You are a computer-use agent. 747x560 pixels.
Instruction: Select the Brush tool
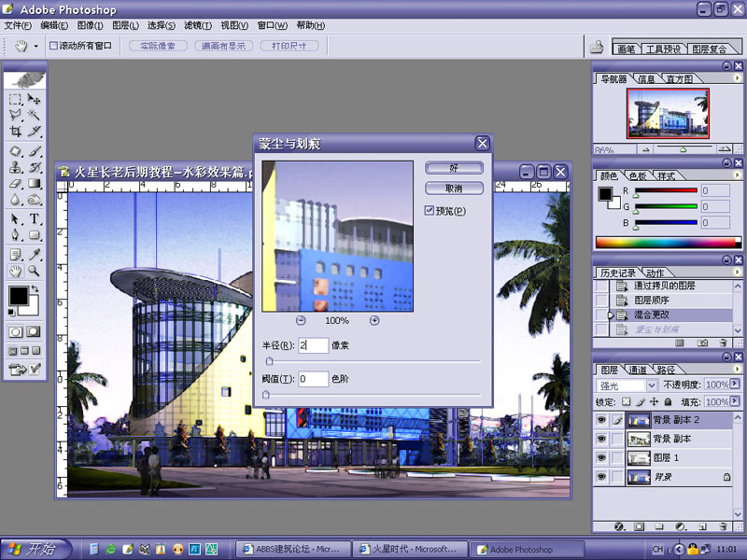34,151
